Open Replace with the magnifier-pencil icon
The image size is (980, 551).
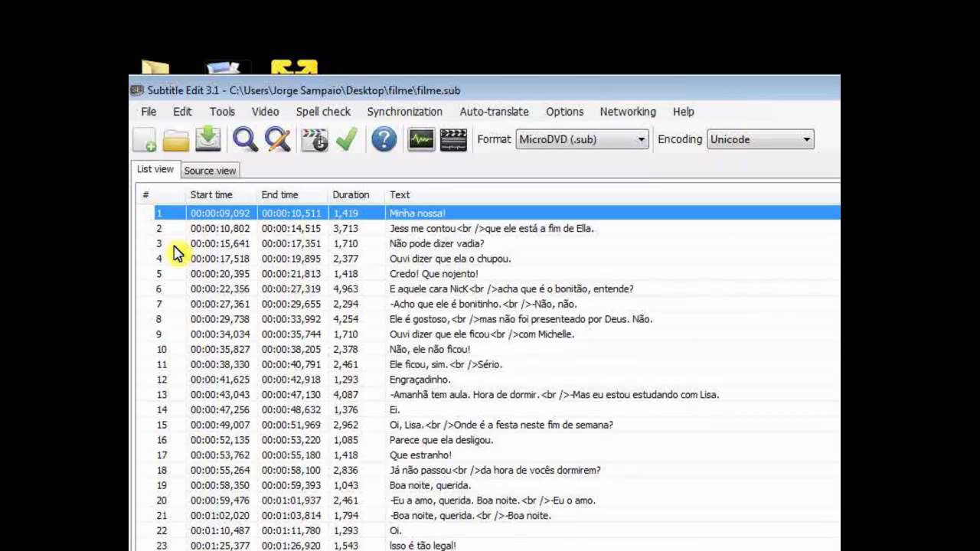coord(277,139)
